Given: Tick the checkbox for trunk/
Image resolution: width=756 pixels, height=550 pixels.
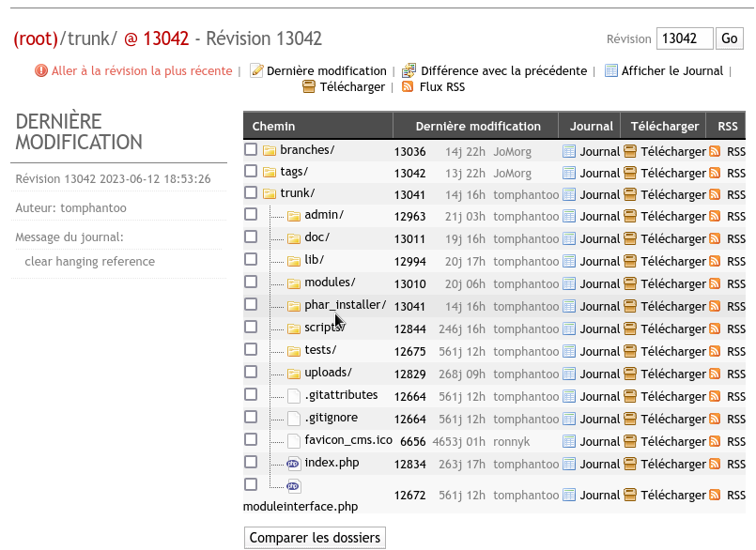Looking at the screenshot, I should [251, 192].
